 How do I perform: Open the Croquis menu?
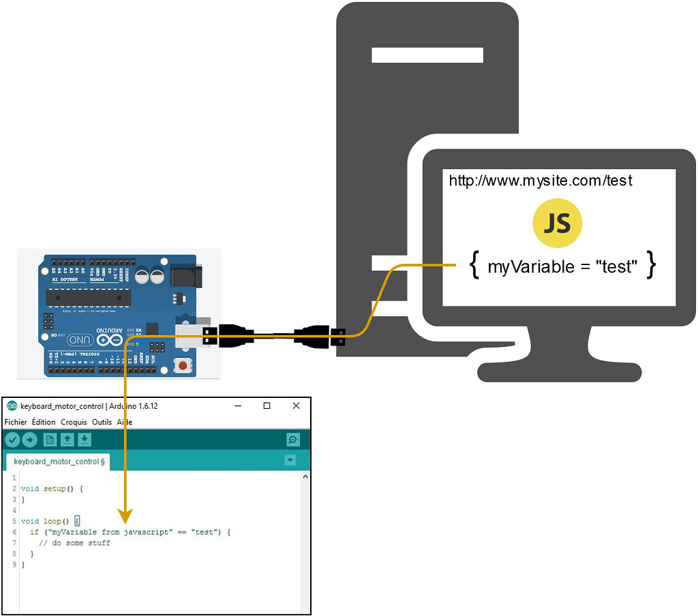tap(73, 422)
